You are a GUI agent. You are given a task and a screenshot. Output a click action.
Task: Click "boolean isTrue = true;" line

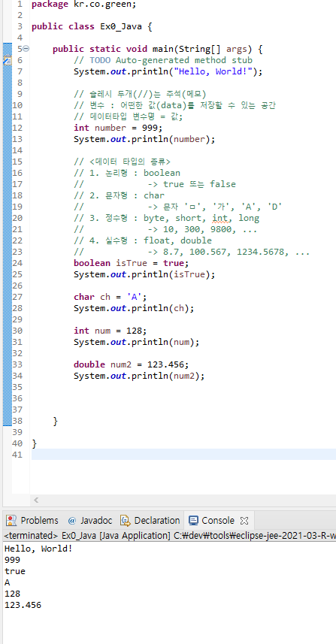(x=132, y=263)
